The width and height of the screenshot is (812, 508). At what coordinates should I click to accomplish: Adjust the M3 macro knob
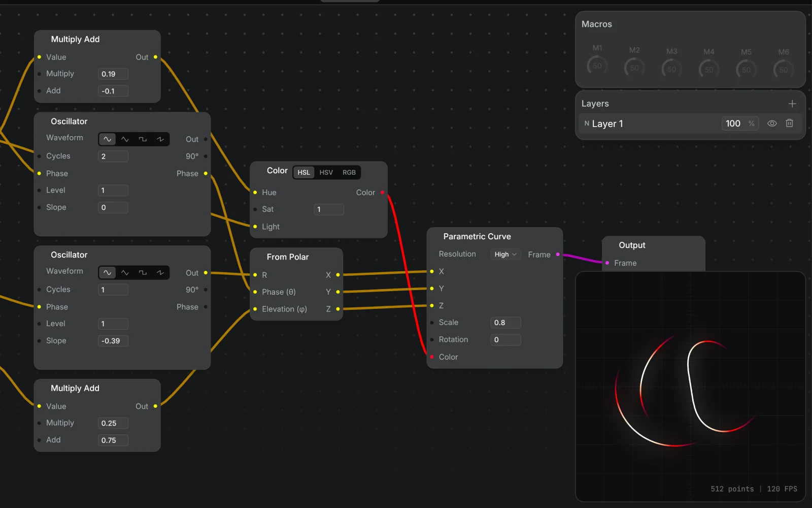(672, 69)
